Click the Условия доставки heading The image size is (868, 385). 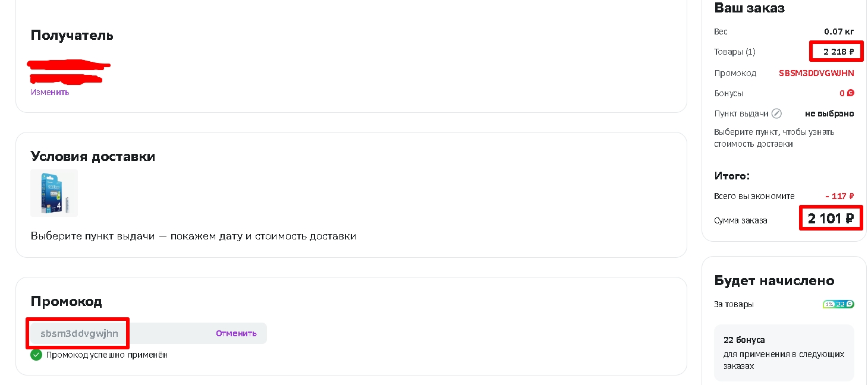(x=93, y=157)
